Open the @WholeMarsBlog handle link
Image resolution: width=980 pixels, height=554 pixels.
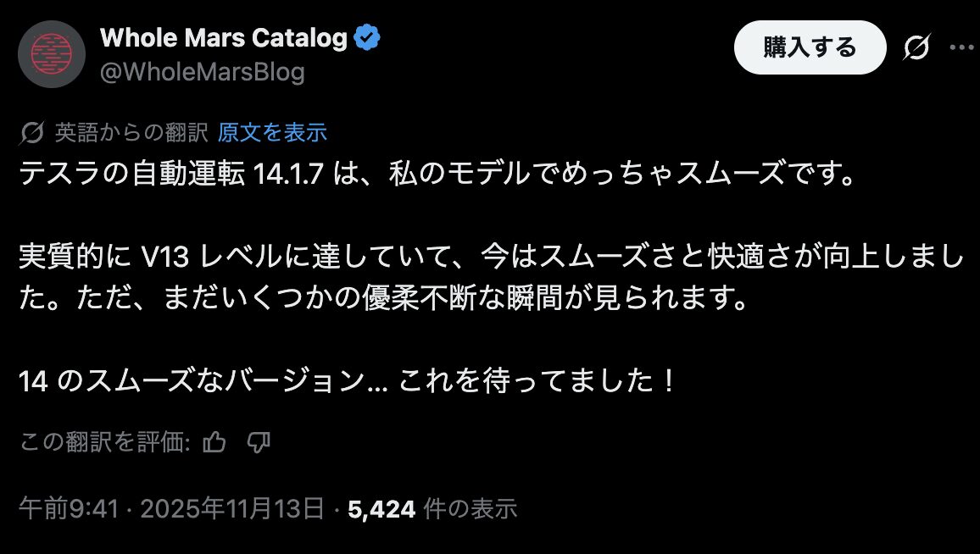click(202, 72)
